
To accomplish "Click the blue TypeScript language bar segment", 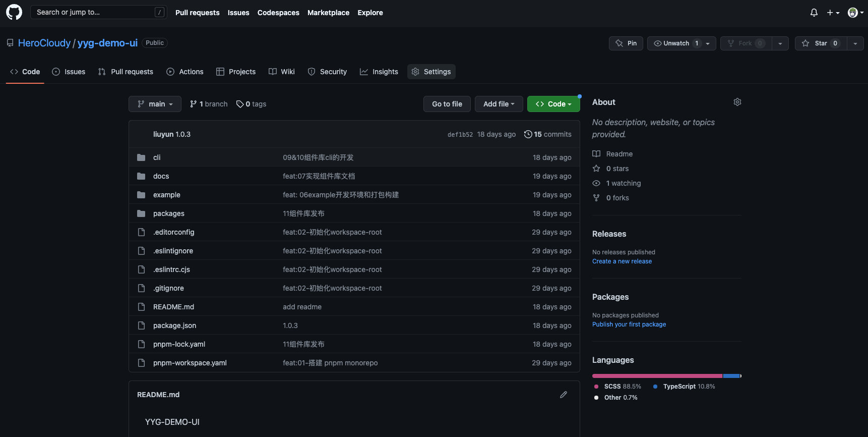I will pos(731,376).
